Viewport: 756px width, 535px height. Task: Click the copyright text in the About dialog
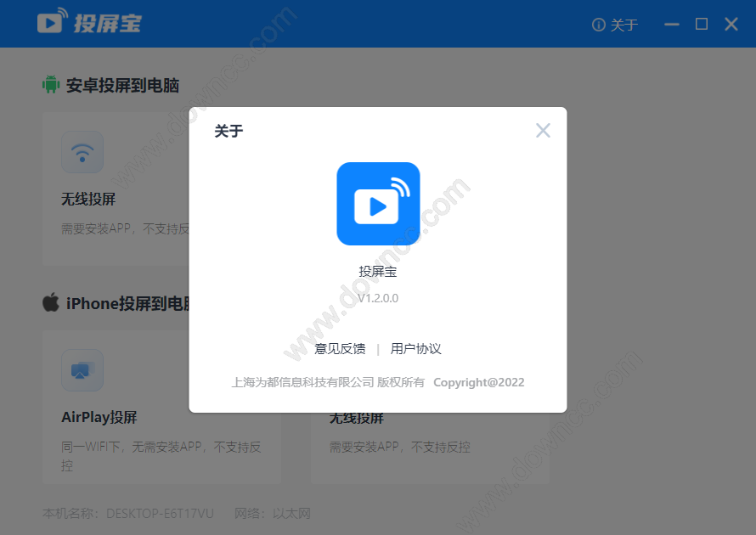[x=377, y=382]
